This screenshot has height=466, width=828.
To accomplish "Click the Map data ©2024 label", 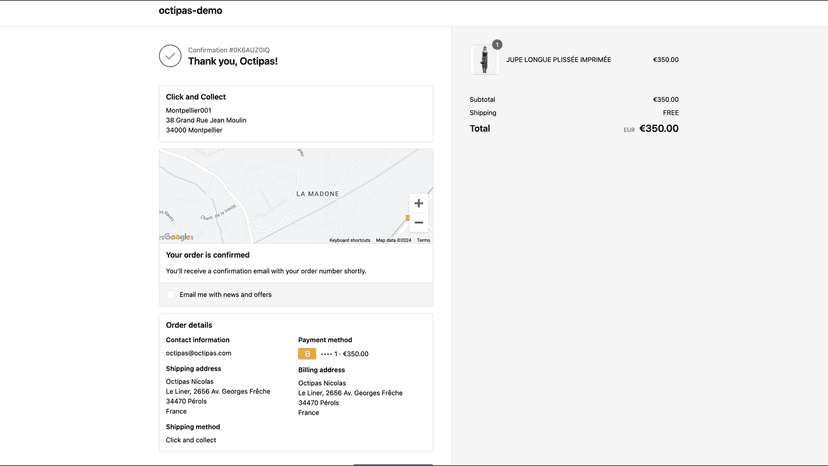I will pyautogui.click(x=393, y=240).
